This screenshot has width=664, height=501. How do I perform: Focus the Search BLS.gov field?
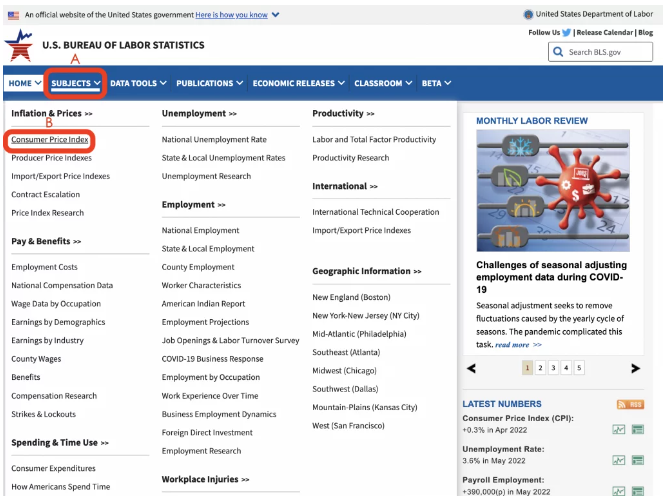pos(600,52)
